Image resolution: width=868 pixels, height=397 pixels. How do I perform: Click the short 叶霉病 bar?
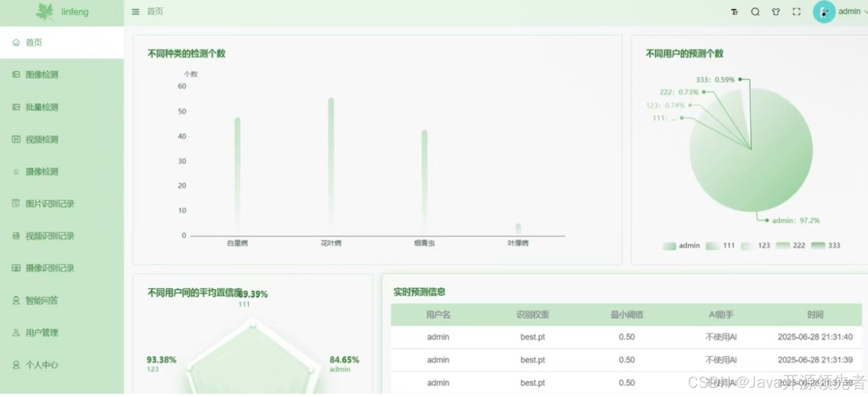(518, 229)
